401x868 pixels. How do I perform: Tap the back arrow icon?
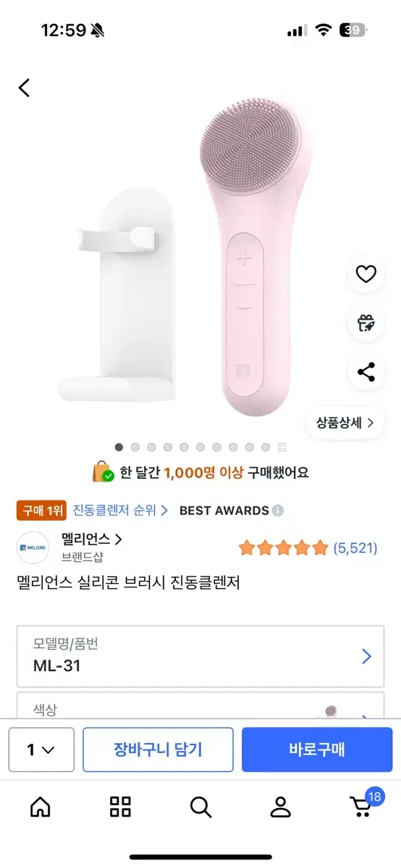(x=25, y=88)
